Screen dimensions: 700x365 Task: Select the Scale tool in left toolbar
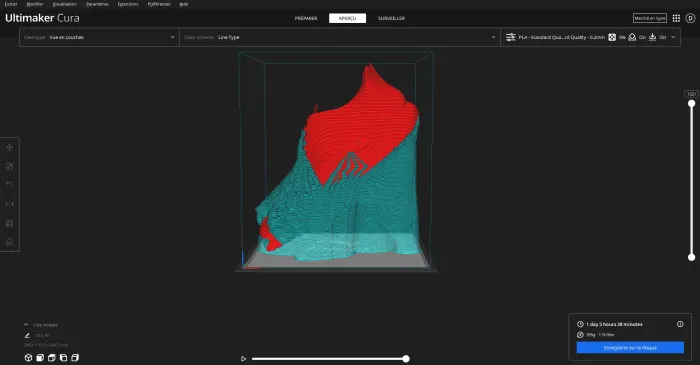(x=9, y=166)
